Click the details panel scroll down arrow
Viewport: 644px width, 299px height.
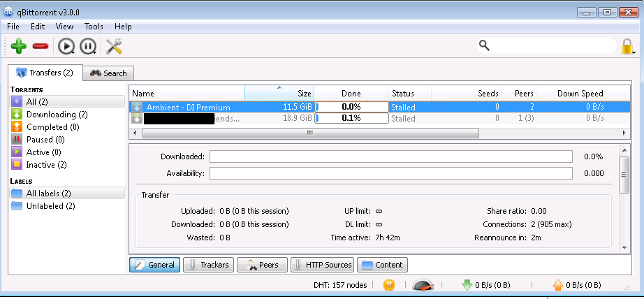coord(624,248)
